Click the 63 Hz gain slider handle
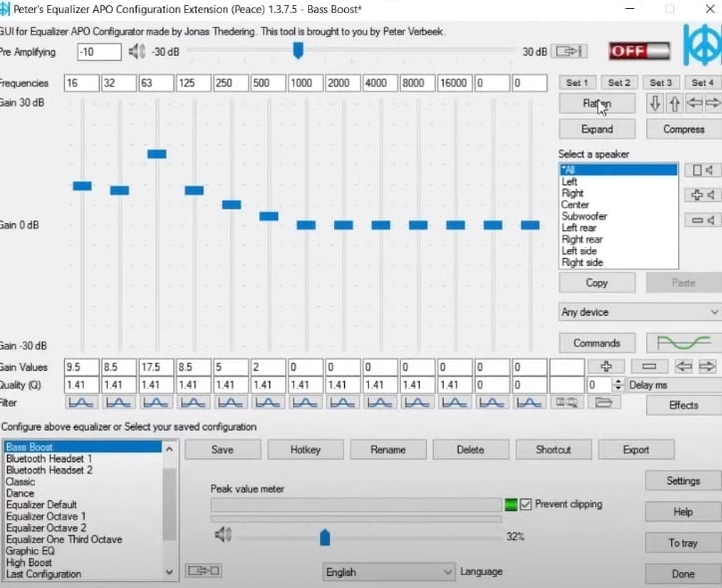 point(157,153)
